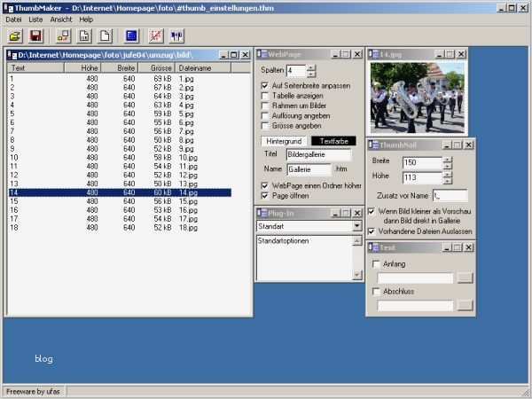Click the crossed-out red image toolbar icon
This screenshot has width=532, height=399.
156,36
